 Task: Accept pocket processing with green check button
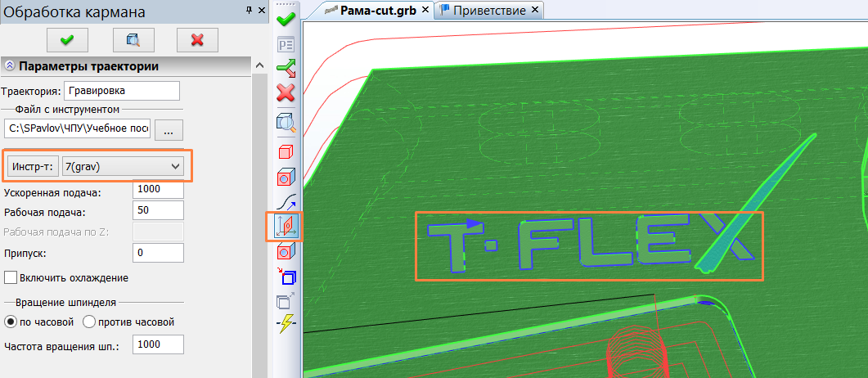pos(67,40)
